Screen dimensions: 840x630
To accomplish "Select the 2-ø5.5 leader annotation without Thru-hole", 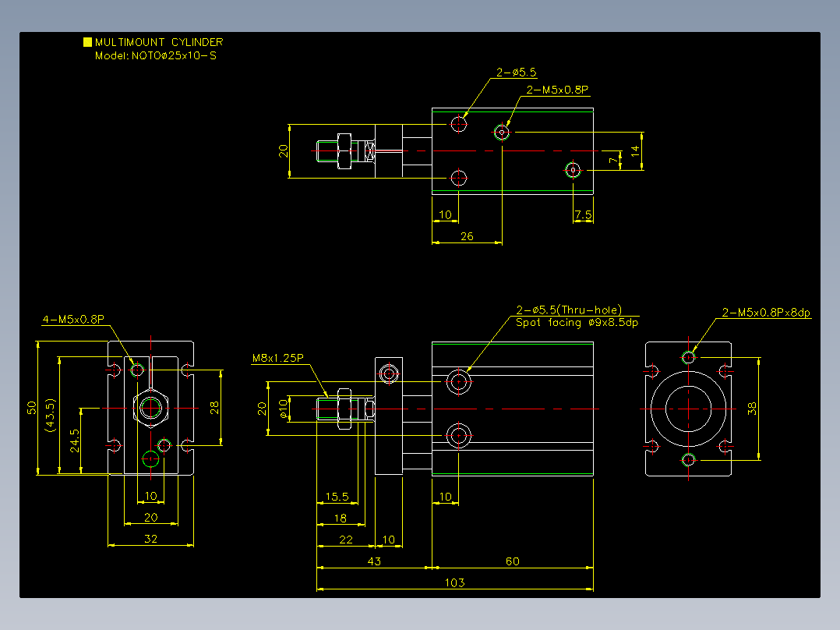I will coord(516,73).
